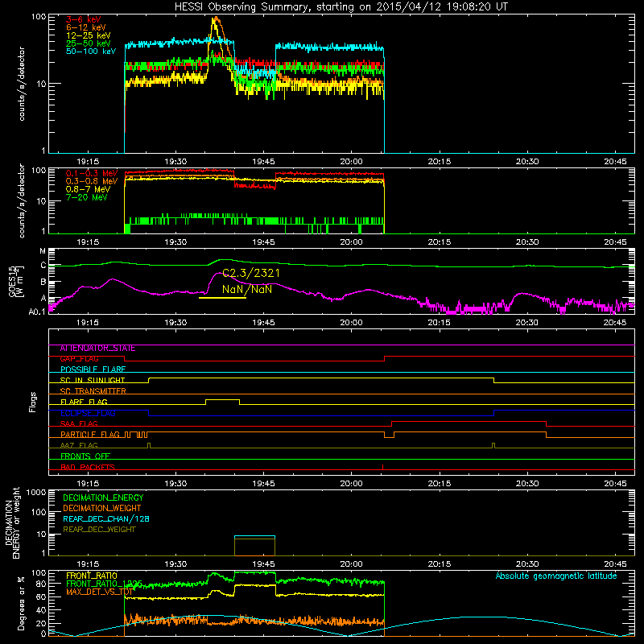Screen dimensions: 644x644
Task: Click the SAA_FLAG label
Action: click(x=79, y=423)
